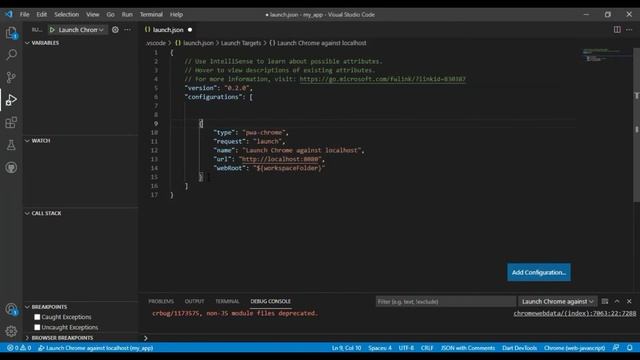Viewport: 640px width, 360px height.
Task: Open the go.microsoft.com link in comment
Action: pos(382,79)
